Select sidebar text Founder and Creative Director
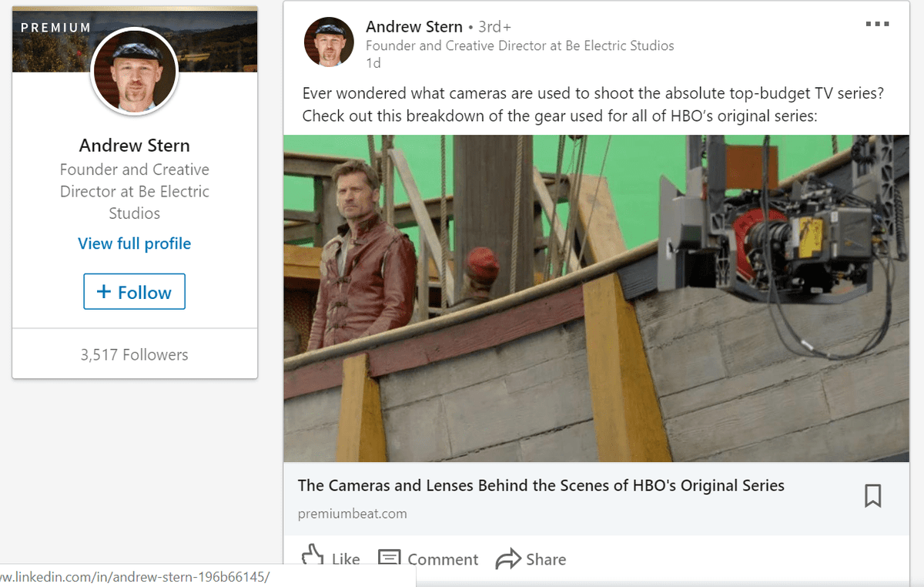The image size is (924, 587). (x=135, y=191)
